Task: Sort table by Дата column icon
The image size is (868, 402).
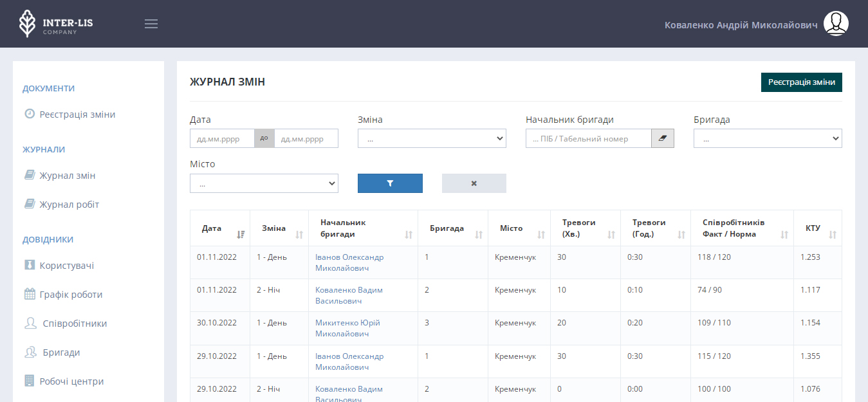Action: pos(241,235)
